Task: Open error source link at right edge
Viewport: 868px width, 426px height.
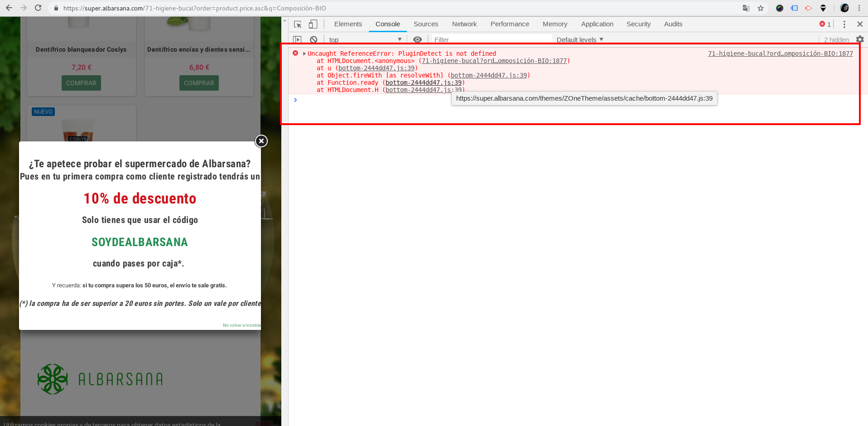Action: (780, 53)
